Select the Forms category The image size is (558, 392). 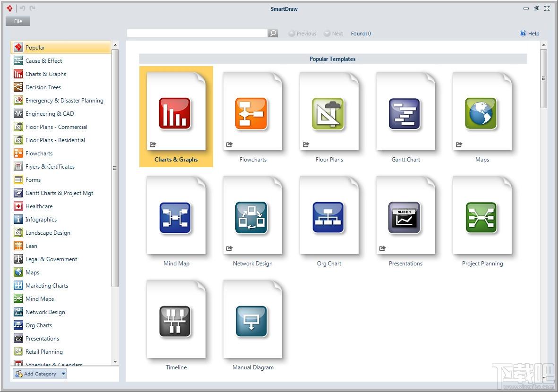click(x=61, y=179)
